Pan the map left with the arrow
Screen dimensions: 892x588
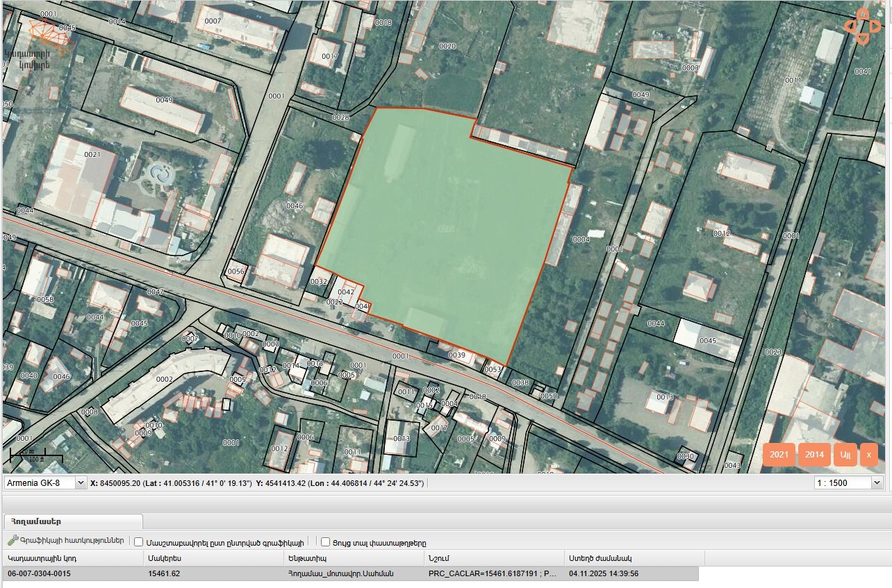tap(850, 27)
